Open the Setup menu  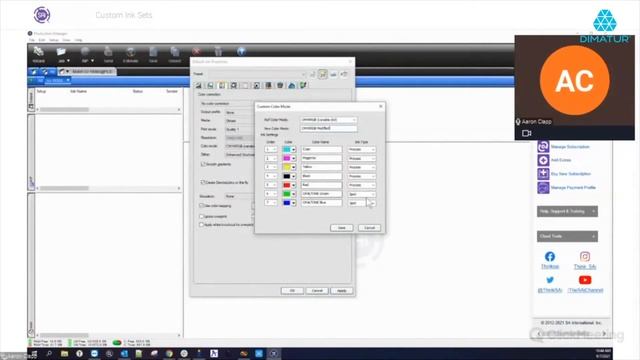54,40
